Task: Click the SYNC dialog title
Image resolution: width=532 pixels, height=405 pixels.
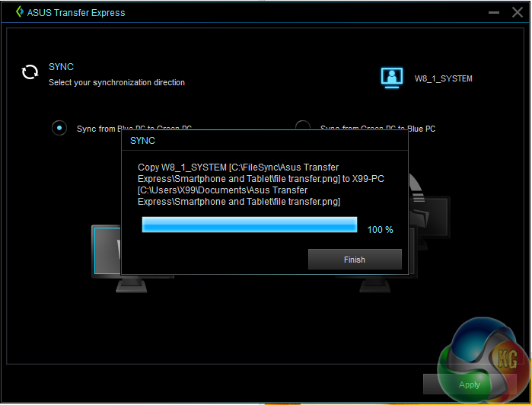Action: (142, 141)
